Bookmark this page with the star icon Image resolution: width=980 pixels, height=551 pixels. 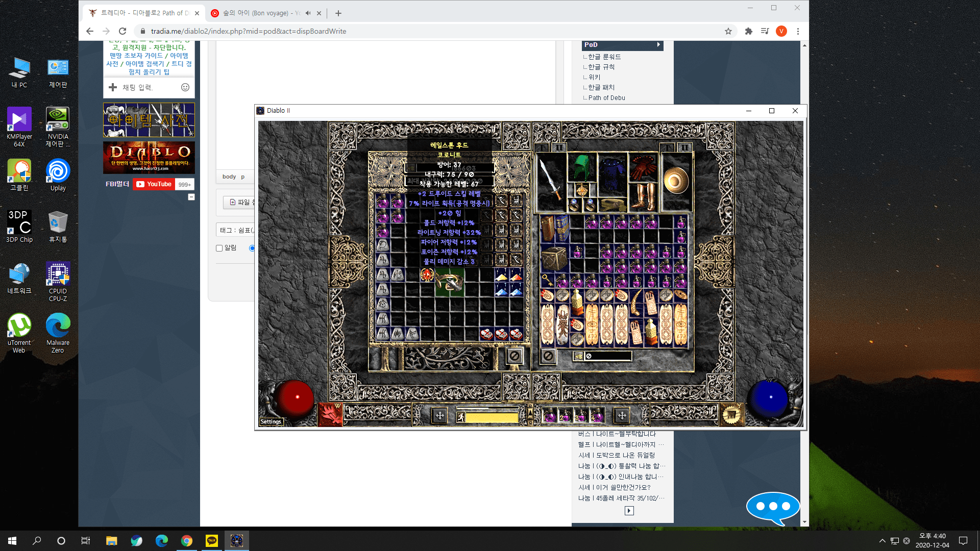(728, 31)
